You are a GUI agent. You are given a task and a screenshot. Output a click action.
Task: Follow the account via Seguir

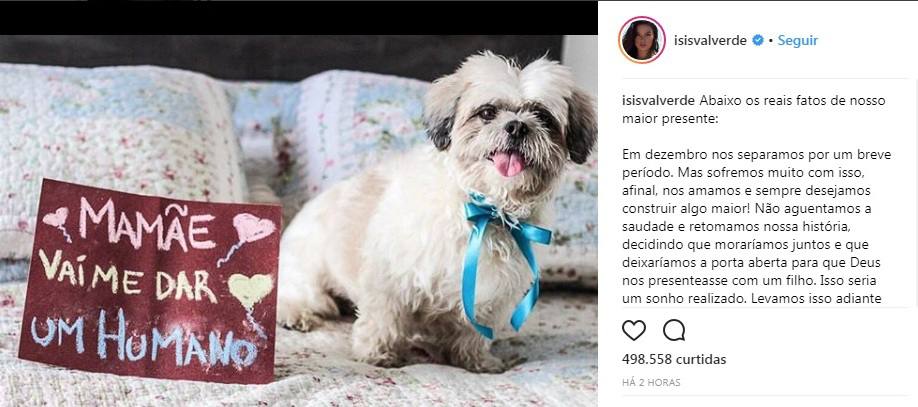[x=797, y=40]
